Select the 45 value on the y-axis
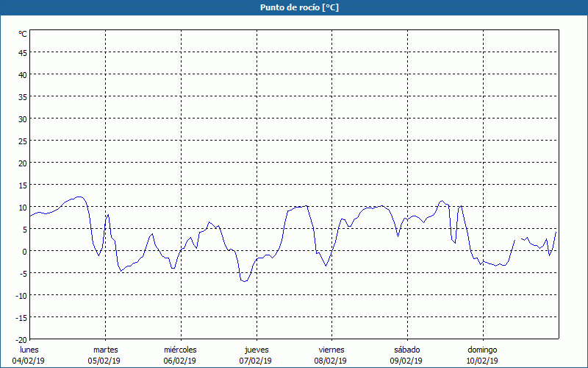This screenshot has width=588, height=368. tap(22, 52)
